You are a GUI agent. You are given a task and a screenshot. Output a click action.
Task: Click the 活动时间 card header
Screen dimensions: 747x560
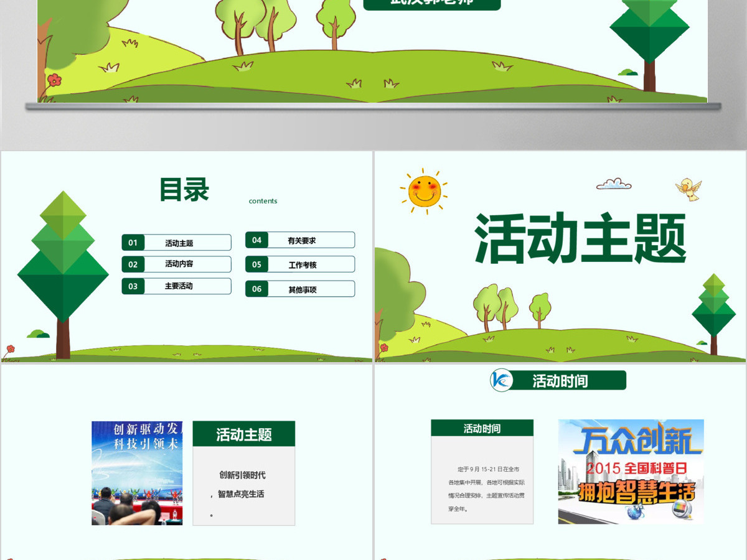482,428
